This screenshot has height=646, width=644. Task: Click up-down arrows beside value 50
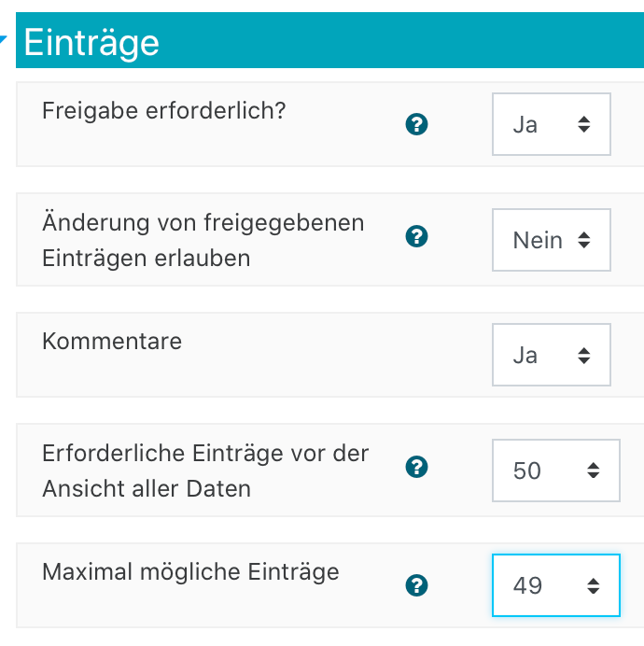tap(594, 470)
